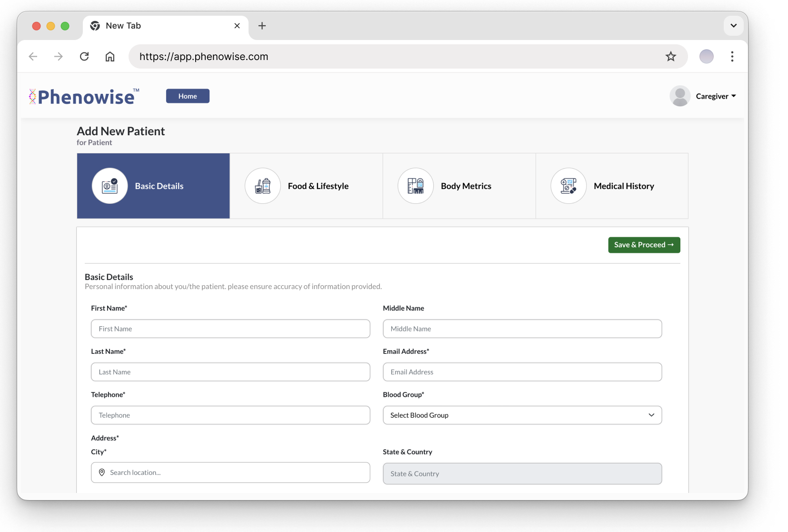Screen dimensions: 788x532
Task: Focus the First Name input field
Action: pyautogui.click(x=230, y=329)
